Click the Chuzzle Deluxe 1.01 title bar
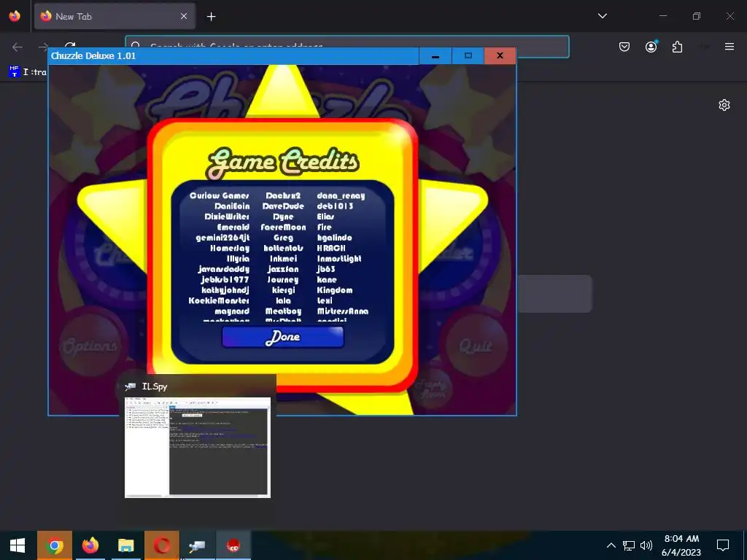The image size is (747, 560). pyautogui.click(x=233, y=55)
